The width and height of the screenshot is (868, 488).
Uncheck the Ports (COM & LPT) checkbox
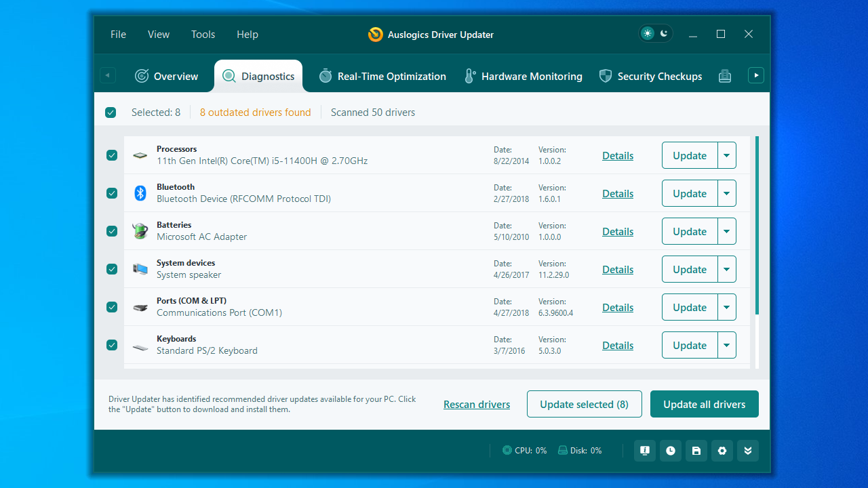coord(112,307)
